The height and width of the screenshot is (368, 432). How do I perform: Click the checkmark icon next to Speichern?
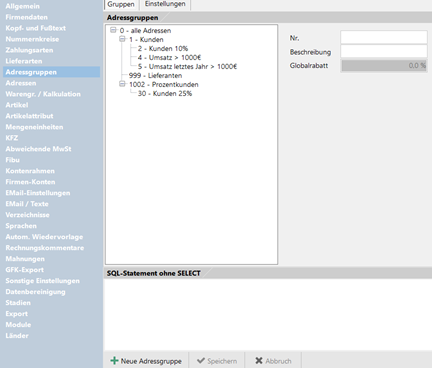click(x=201, y=361)
